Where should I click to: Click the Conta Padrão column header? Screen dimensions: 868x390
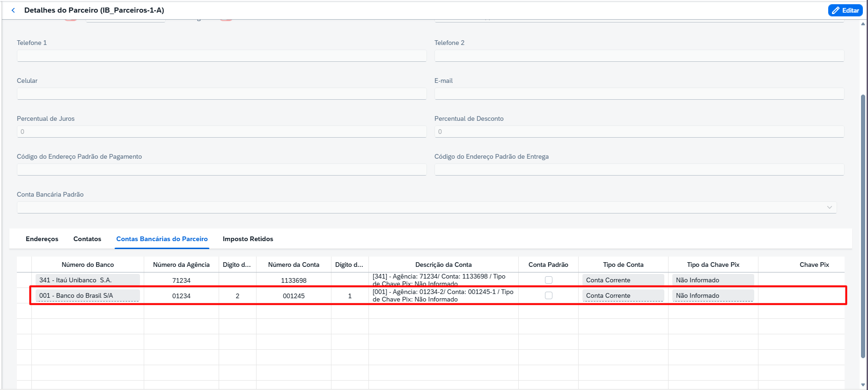click(548, 265)
